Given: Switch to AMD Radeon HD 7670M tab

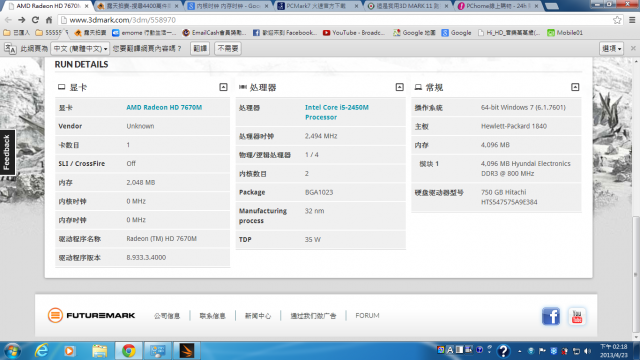Looking at the screenshot, I should coord(48,6).
